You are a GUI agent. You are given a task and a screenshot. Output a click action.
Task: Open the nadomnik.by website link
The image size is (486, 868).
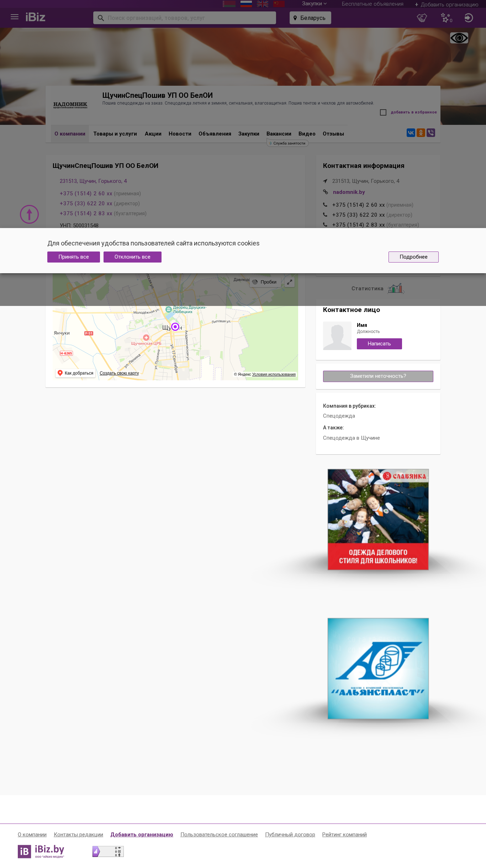coord(349,192)
